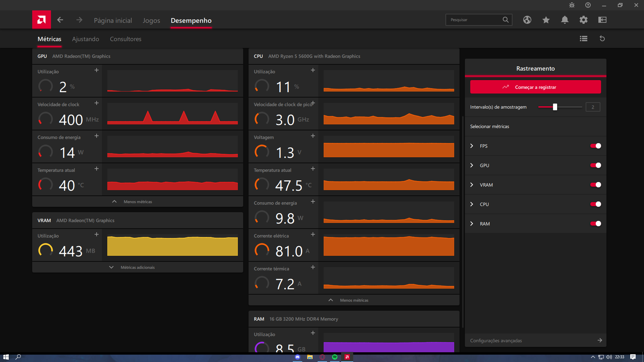Click the bug report icon

point(572,5)
